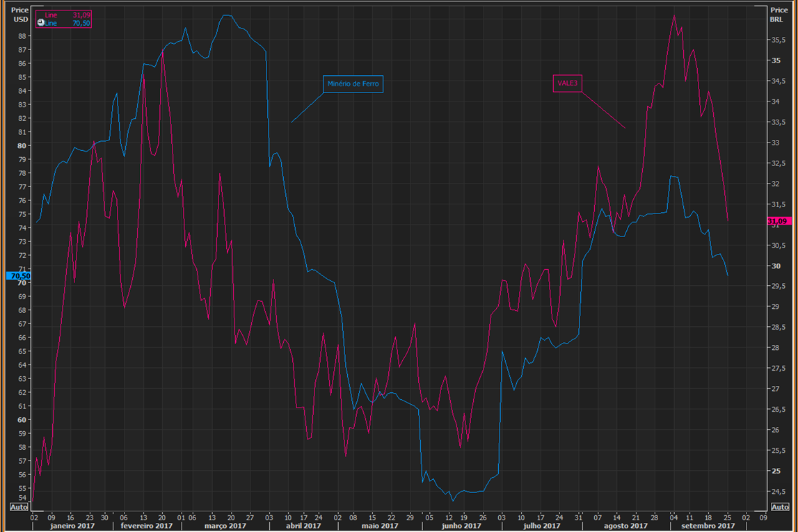
Task: Click the 80 level on USD axis
Action: [x=22, y=146]
